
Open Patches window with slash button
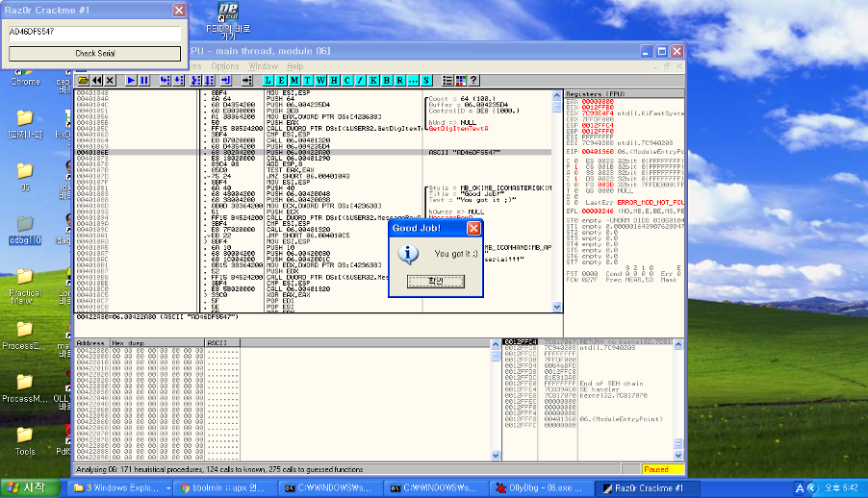coord(360,81)
